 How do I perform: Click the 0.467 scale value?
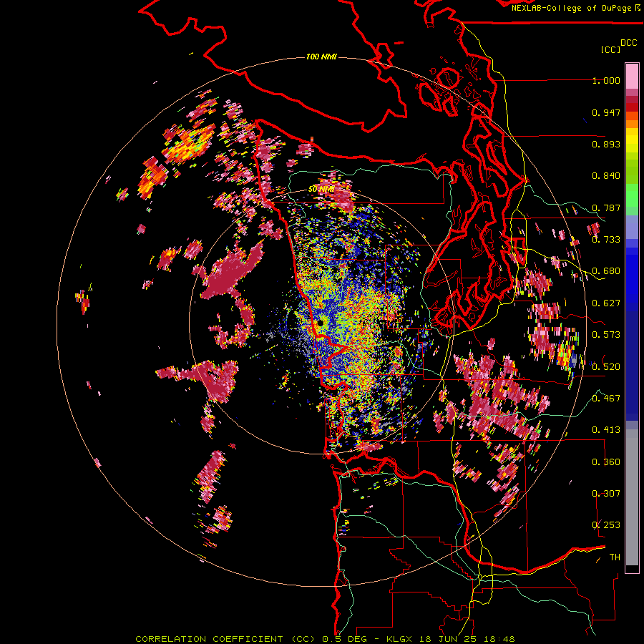(x=606, y=398)
